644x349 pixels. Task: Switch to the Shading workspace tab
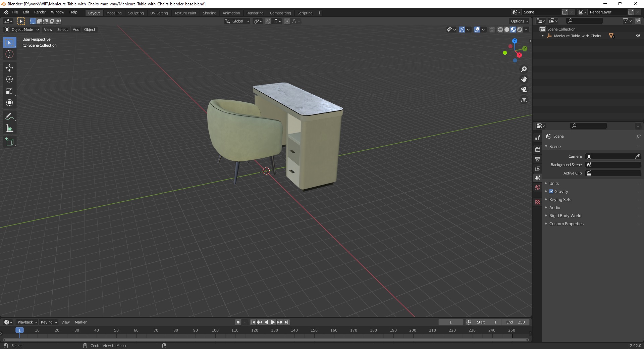point(209,13)
